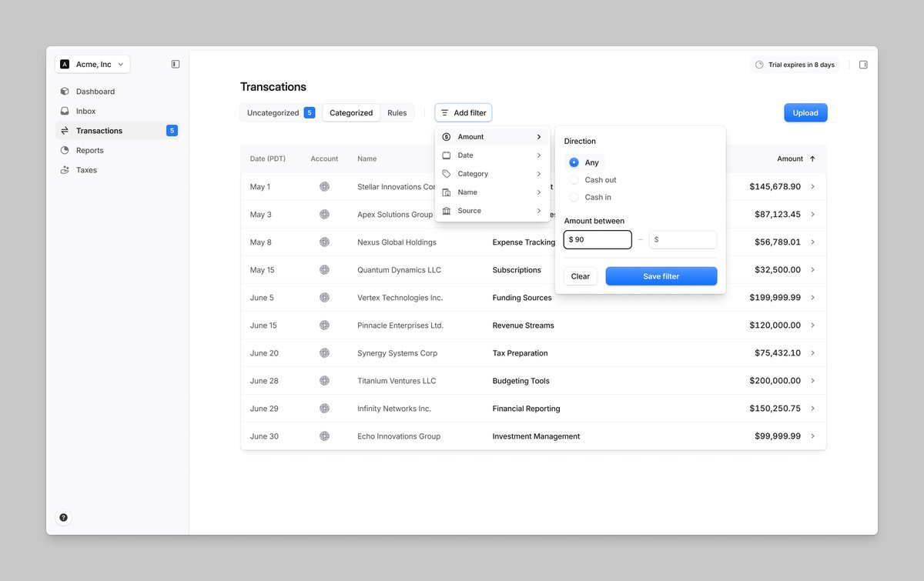Screen dimensions: 924x581
Task: Choose Date in the filter menu
Action: pyautogui.click(x=493, y=155)
